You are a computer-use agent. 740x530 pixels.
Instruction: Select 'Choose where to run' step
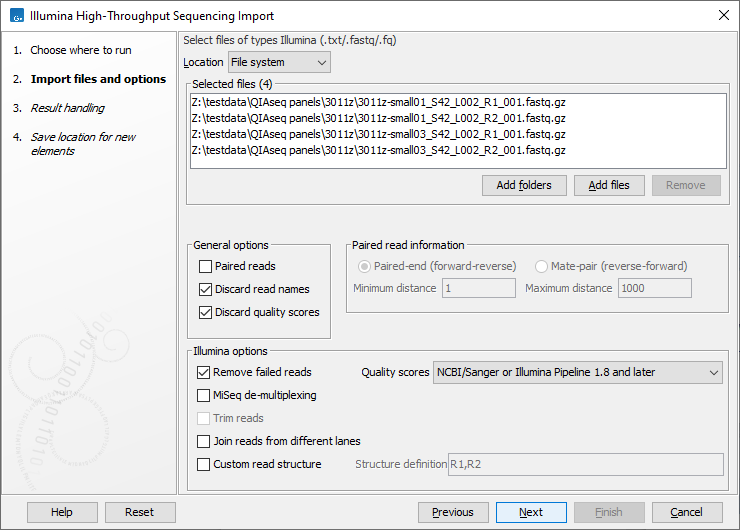(x=80, y=50)
